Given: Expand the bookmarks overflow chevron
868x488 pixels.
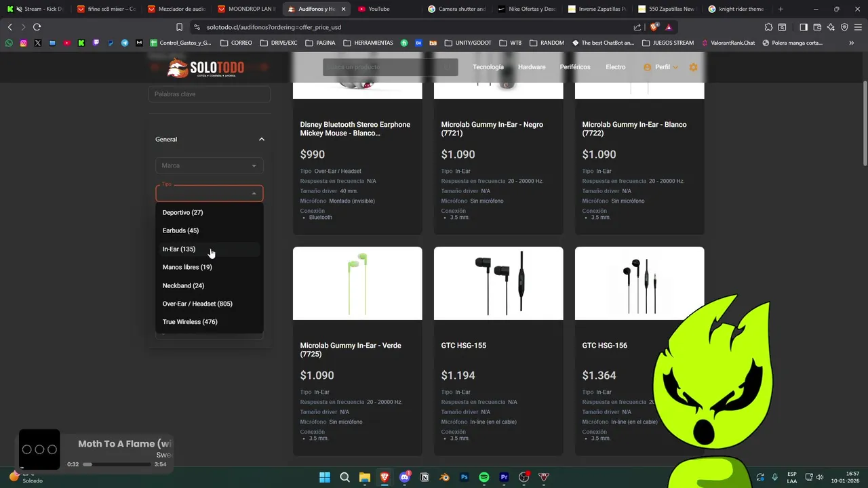Looking at the screenshot, I should pyautogui.click(x=852, y=43).
